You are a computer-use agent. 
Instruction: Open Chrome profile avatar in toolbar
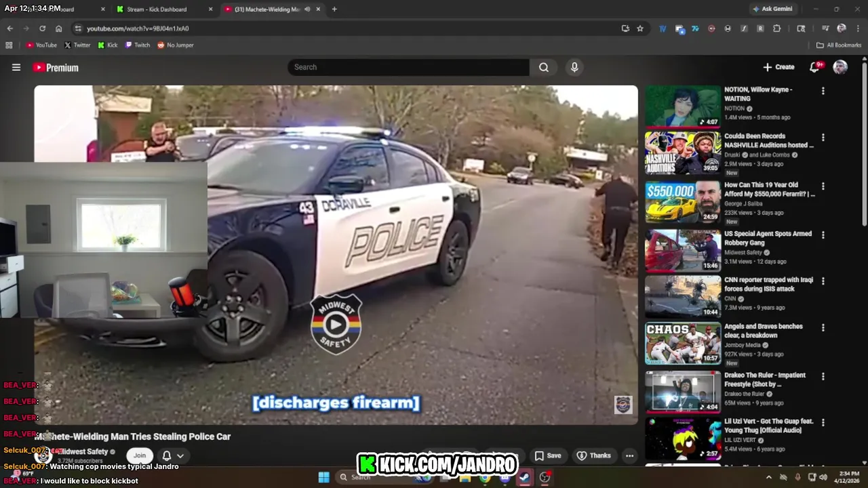842,28
